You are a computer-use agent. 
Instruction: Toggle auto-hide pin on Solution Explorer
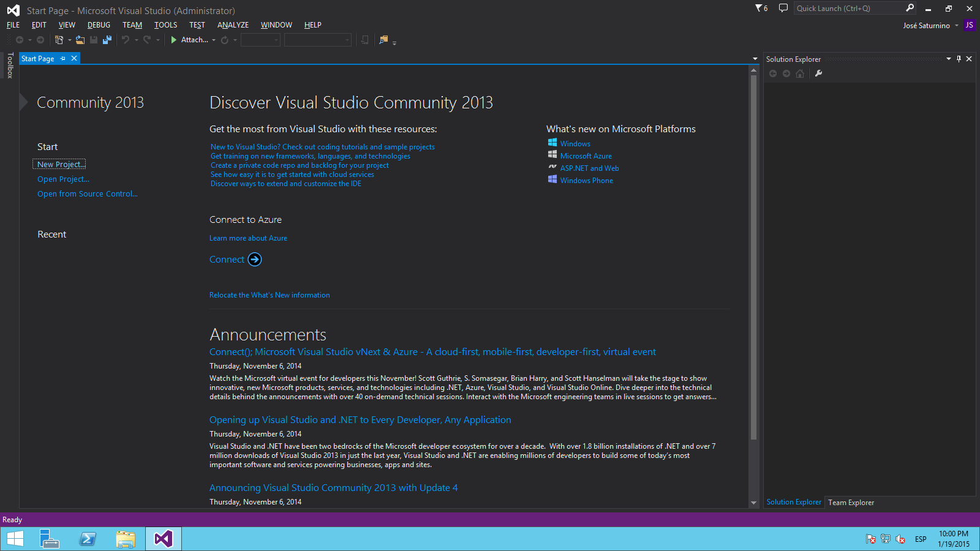pos(959,59)
